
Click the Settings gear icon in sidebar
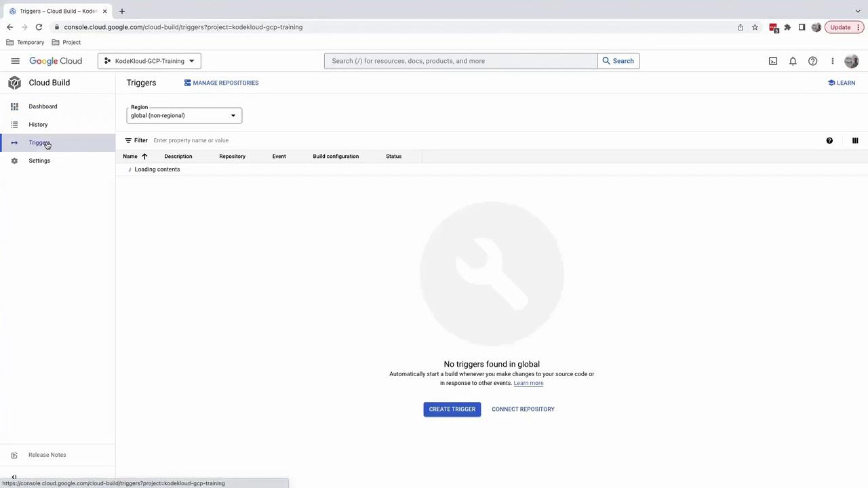click(x=14, y=161)
